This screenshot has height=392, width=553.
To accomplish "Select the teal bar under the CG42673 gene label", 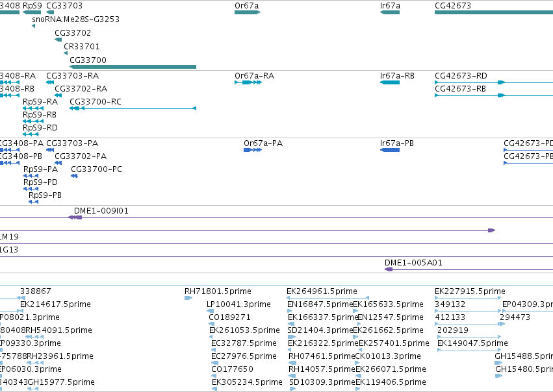I will coord(494,13).
